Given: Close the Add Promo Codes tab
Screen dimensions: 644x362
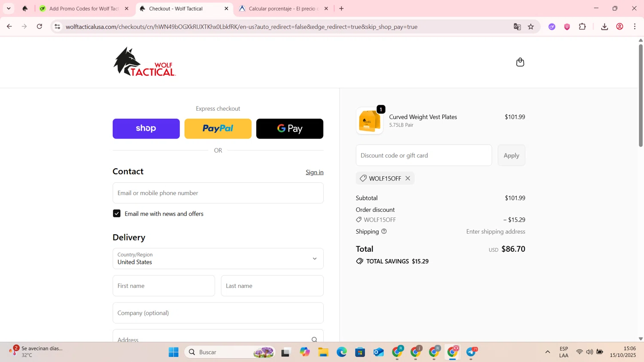Looking at the screenshot, I should coord(127,9).
